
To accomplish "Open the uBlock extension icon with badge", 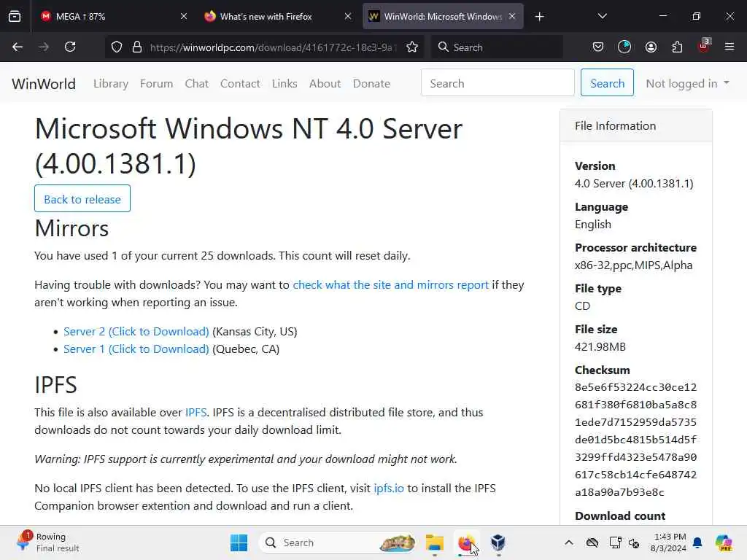I will (x=703, y=46).
